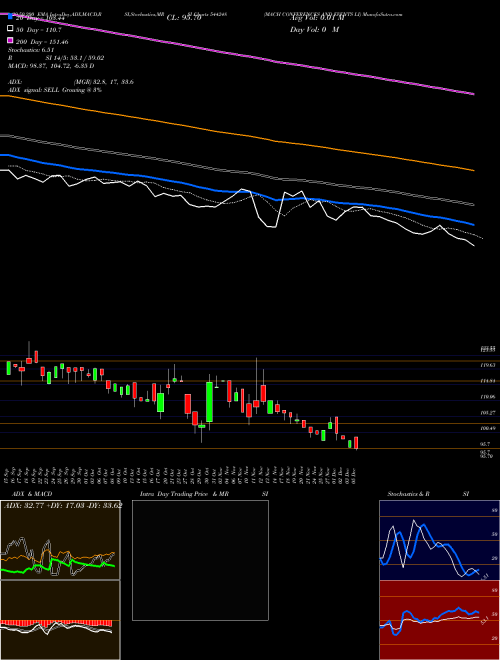500x660 pixels.
Task: Select the '200 Day - 151.46' legend text
Action: pyautogui.click(x=42, y=42)
